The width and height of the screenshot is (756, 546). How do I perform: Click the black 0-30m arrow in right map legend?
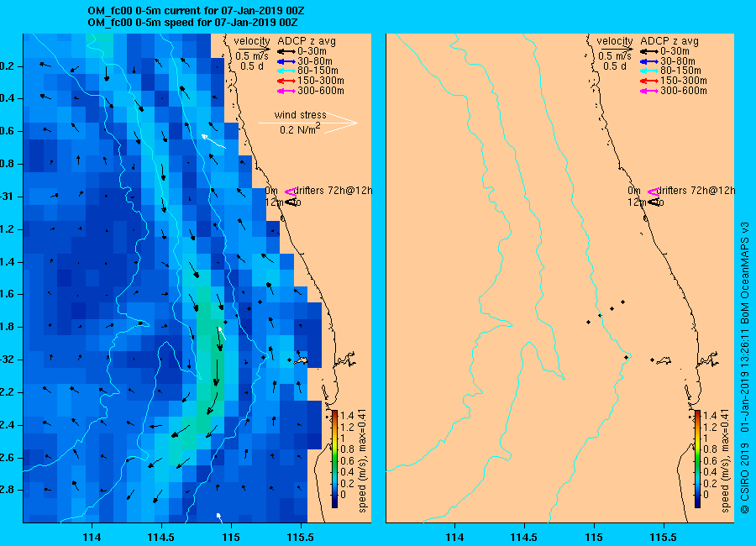[649, 51]
